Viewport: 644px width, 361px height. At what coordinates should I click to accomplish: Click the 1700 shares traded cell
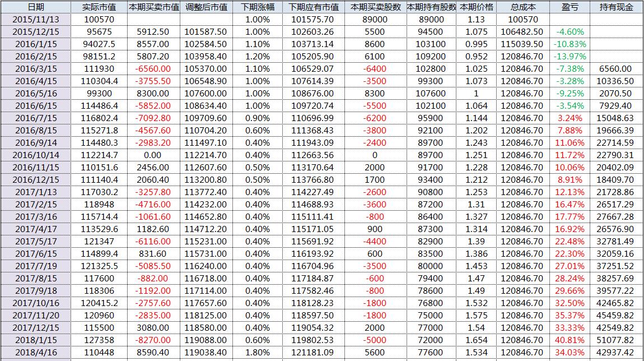(x=375, y=180)
